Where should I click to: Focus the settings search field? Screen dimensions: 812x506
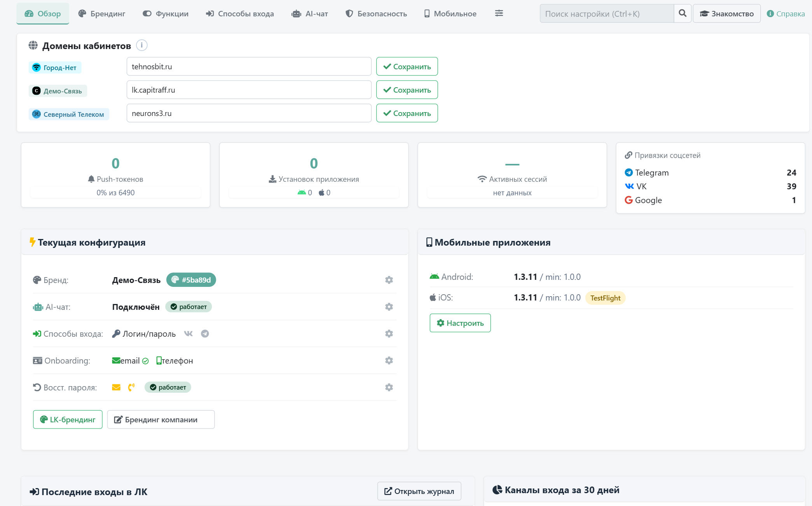pyautogui.click(x=607, y=14)
